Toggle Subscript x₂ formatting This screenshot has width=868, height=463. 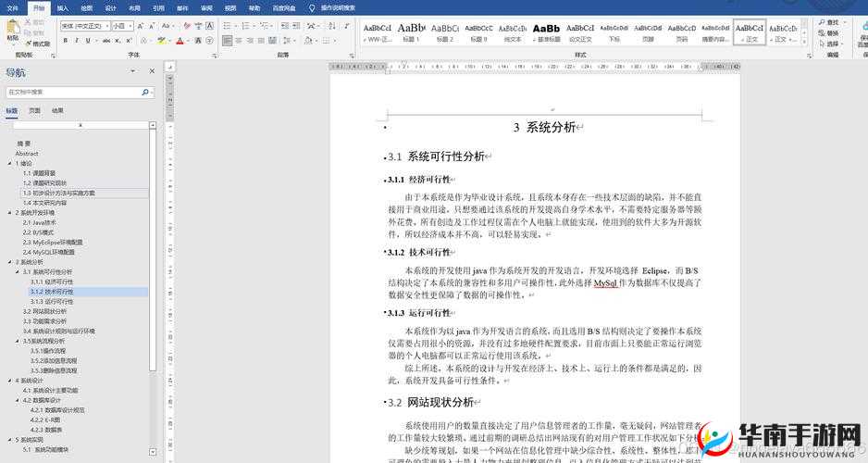click(118, 41)
